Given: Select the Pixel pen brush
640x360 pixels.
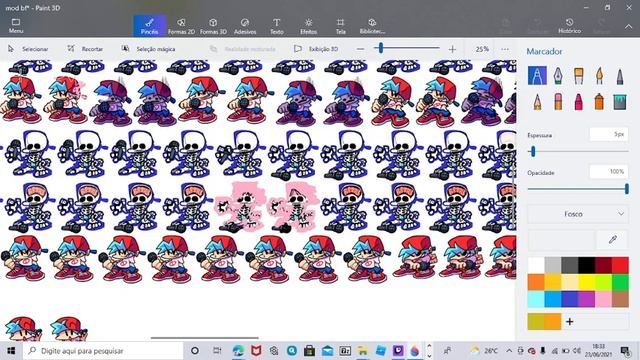Looking at the screenshot, I should click(620, 76).
